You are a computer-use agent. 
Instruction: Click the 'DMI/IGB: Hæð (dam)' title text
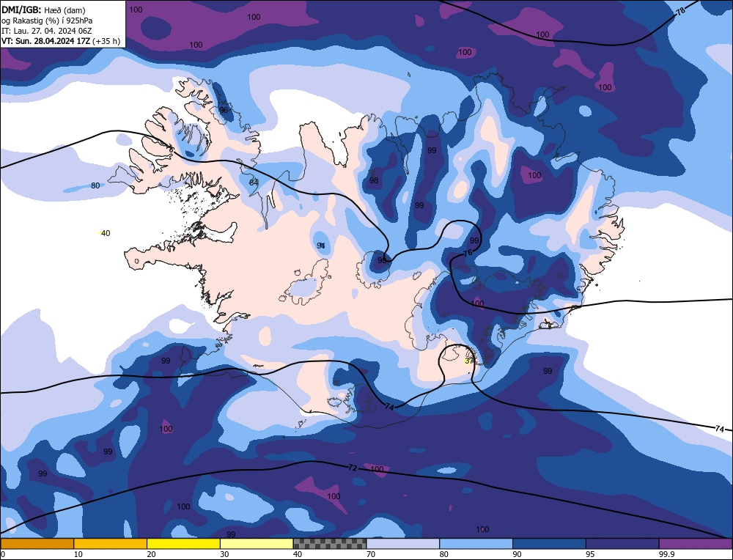pos(43,10)
